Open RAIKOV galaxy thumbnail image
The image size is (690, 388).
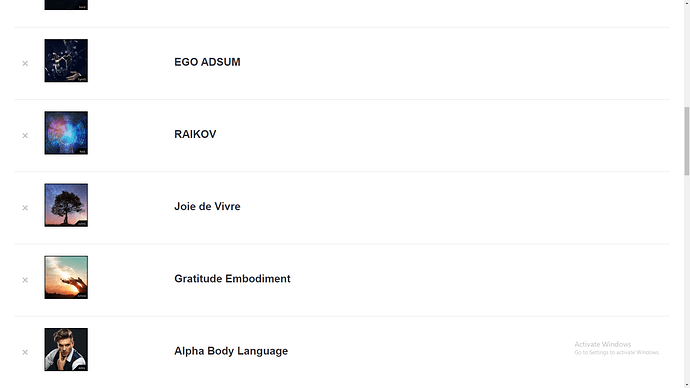tap(66, 133)
